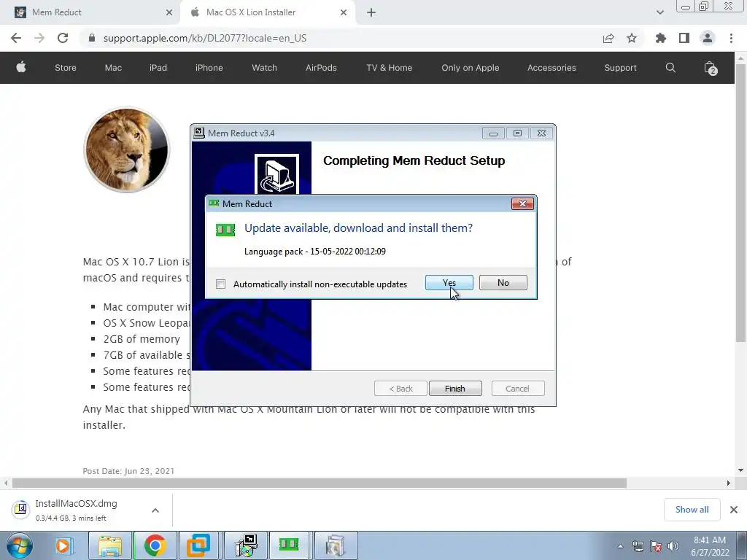The height and width of the screenshot is (560, 747).
Task: Open Store in Apple navigation
Action: tap(65, 68)
